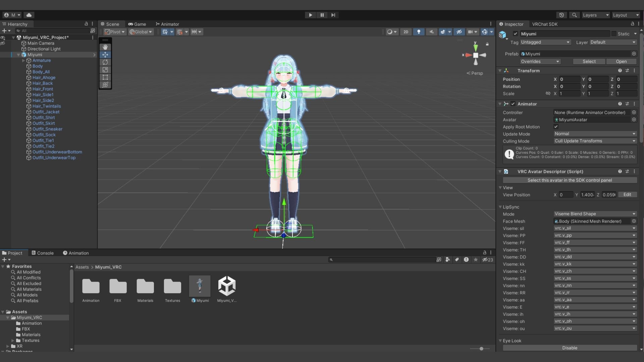
Task: Select the Rotate tool
Action: coord(105,62)
